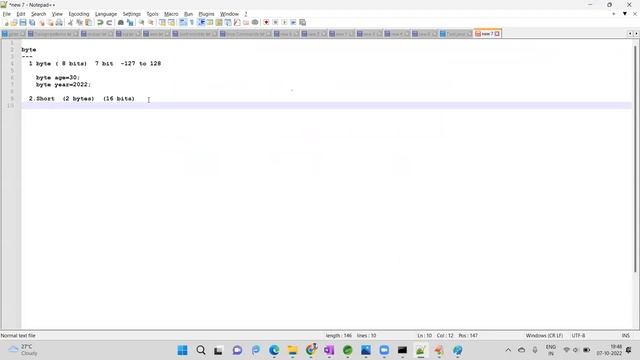Open File Explorer from the taskbar
The image size is (640, 360).
[x=292, y=350]
